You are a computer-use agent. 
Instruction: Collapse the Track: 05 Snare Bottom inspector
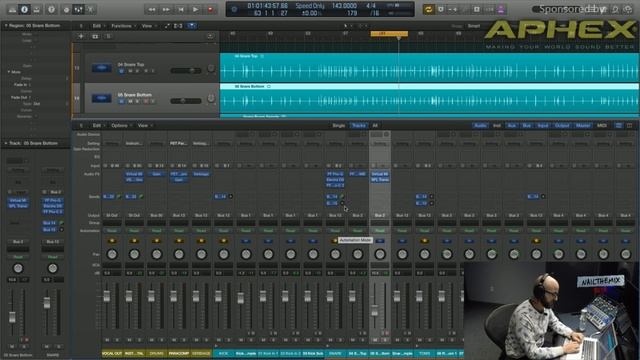point(6,143)
